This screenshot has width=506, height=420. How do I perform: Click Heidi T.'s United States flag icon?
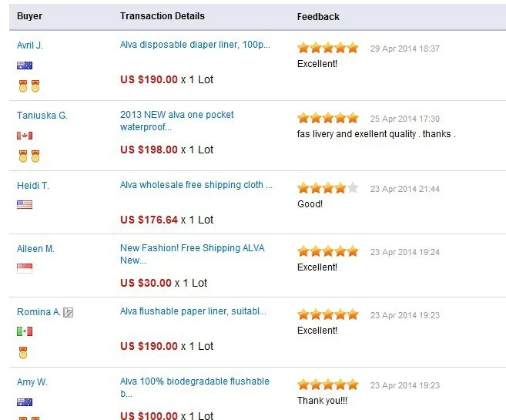(25, 205)
